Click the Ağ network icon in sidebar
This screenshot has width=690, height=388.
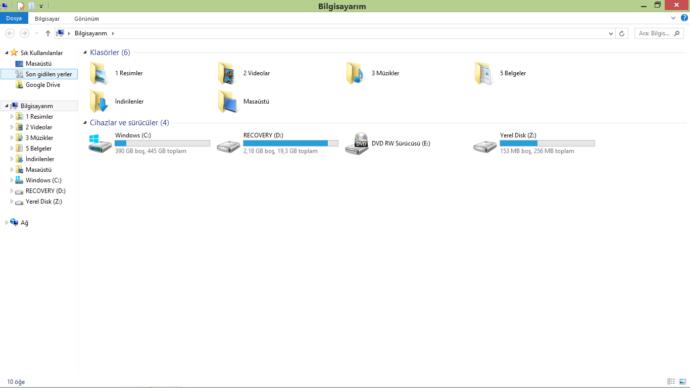[14, 222]
